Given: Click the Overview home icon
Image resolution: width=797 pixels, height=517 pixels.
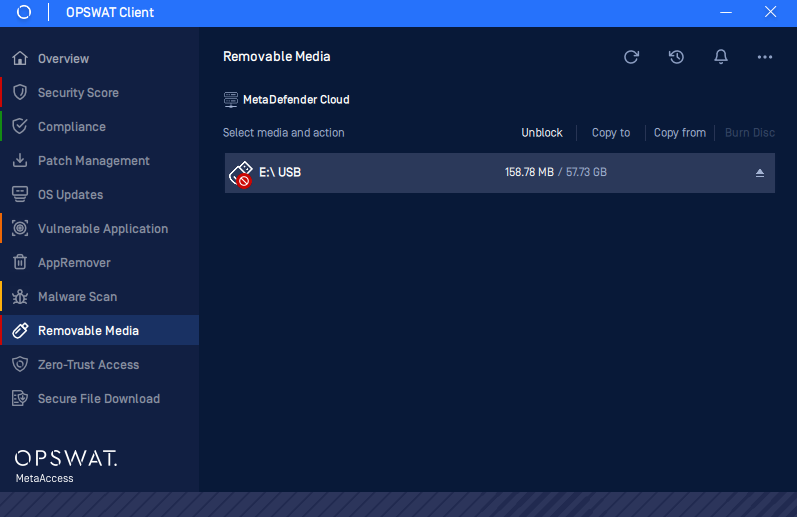Looking at the screenshot, I should 20,58.
